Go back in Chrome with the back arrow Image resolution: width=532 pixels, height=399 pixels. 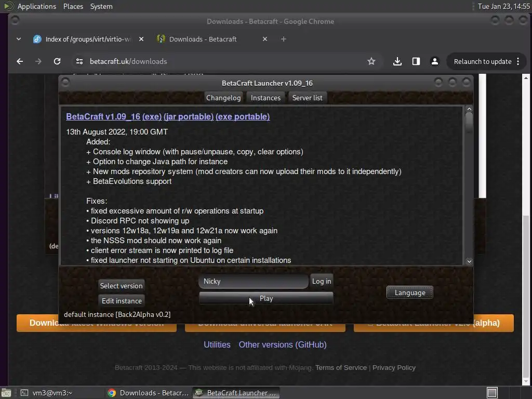[20, 61]
